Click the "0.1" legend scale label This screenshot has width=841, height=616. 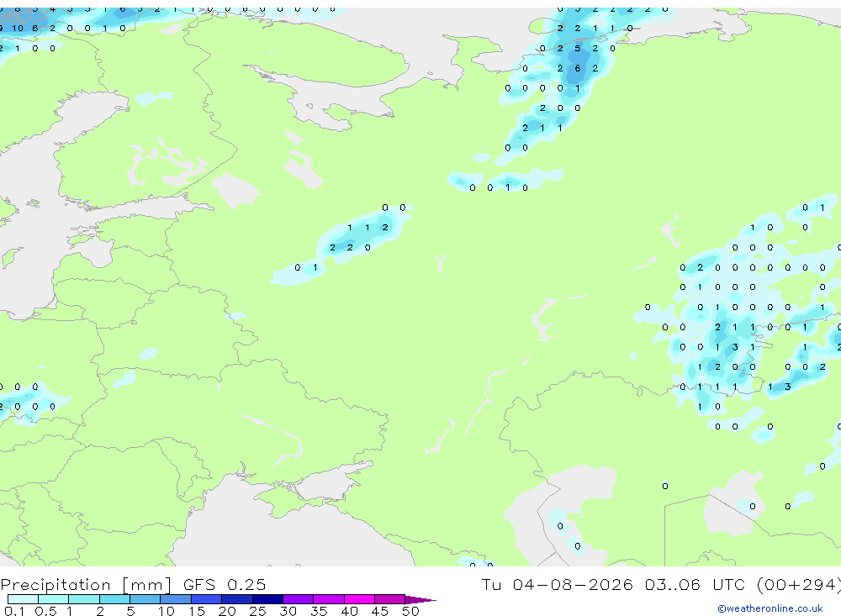pyautogui.click(x=14, y=611)
